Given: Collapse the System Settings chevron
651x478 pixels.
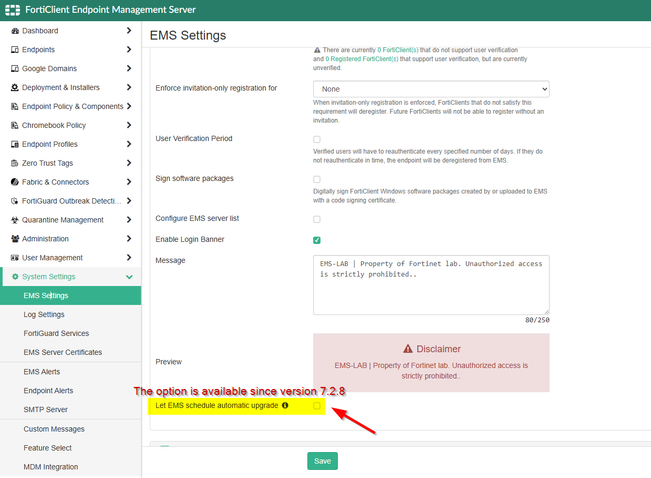Looking at the screenshot, I should (129, 277).
